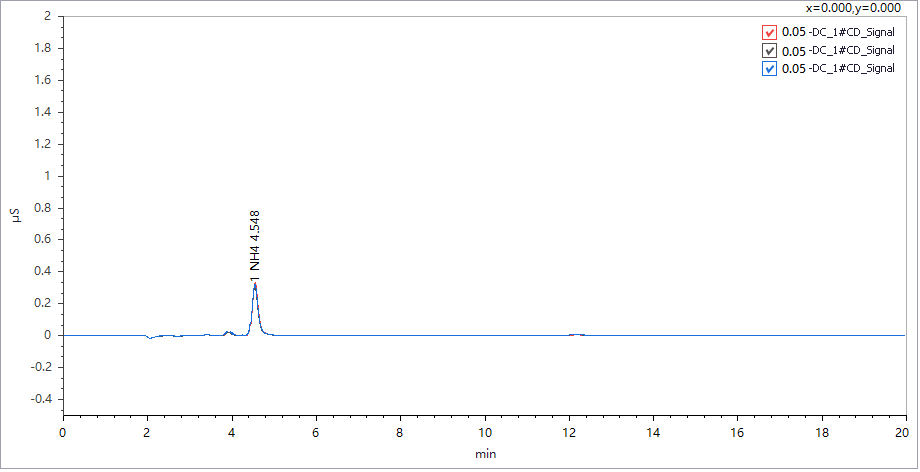This screenshot has height=472, width=920.
Task: Click the "0.2" y-axis tick label
Action: point(43,304)
